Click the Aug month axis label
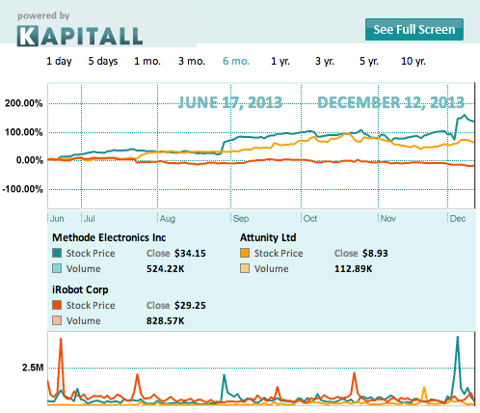 167,219
